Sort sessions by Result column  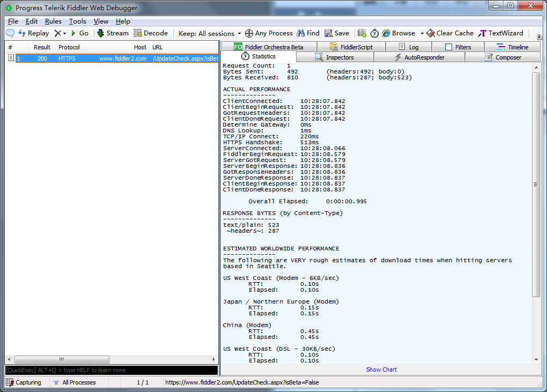[42, 47]
